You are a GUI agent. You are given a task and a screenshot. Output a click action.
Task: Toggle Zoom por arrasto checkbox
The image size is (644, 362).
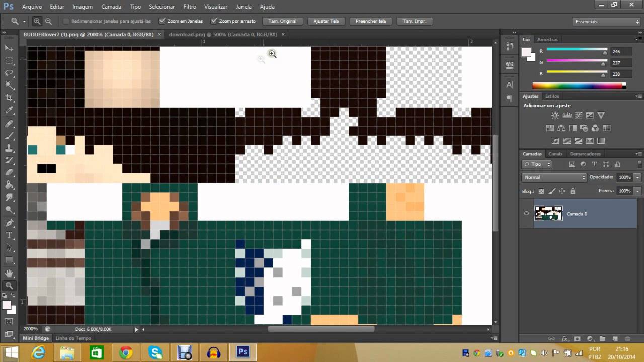214,21
